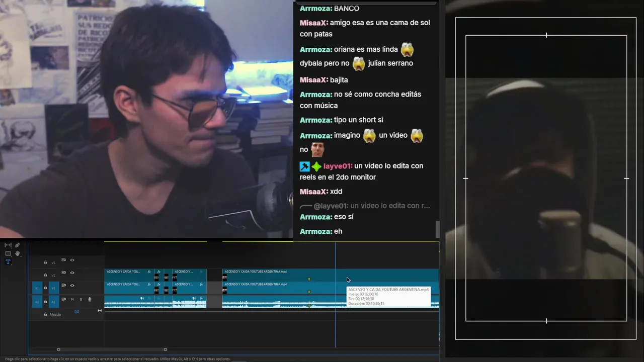
Task: Open Arrmoza username on the BANCO message
Action: click(x=316, y=9)
